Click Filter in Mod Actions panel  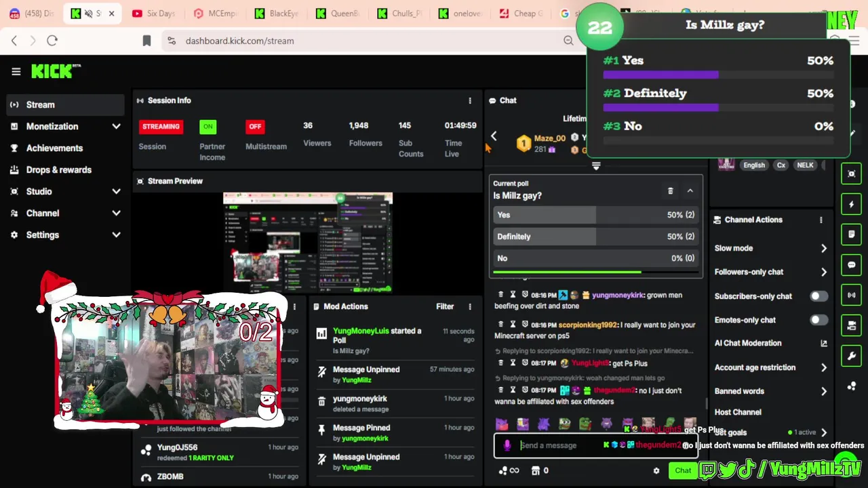445,306
